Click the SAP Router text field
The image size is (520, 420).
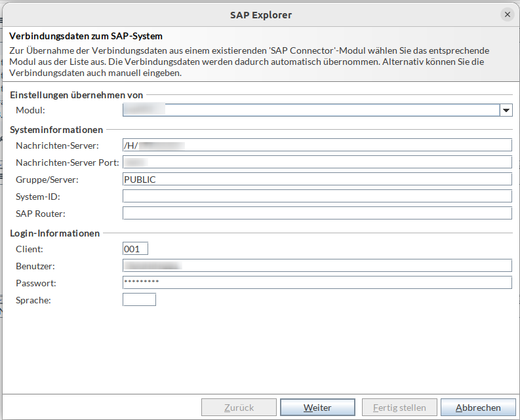tap(317, 214)
